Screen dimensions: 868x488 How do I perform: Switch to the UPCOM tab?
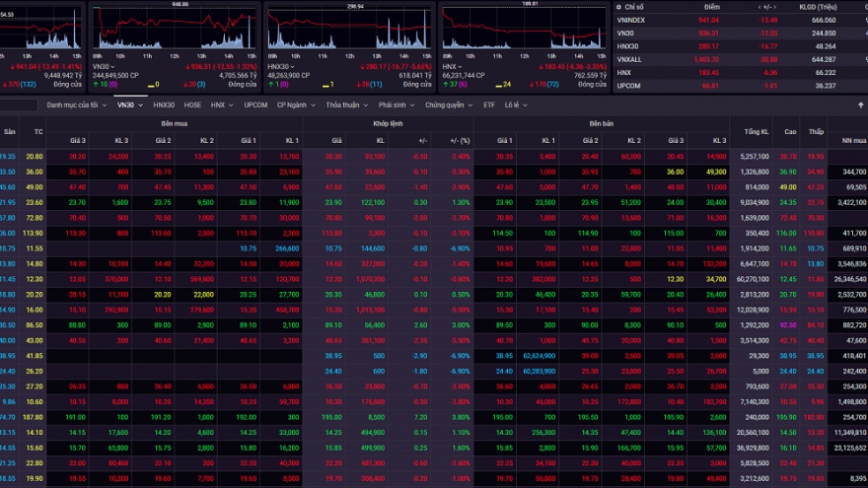[x=254, y=105]
